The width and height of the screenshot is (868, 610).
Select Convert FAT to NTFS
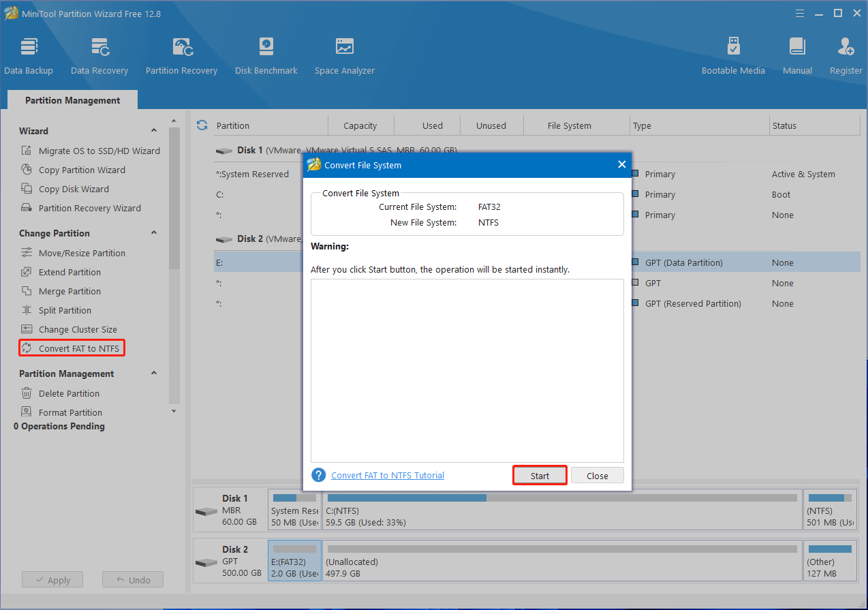click(72, 348)
